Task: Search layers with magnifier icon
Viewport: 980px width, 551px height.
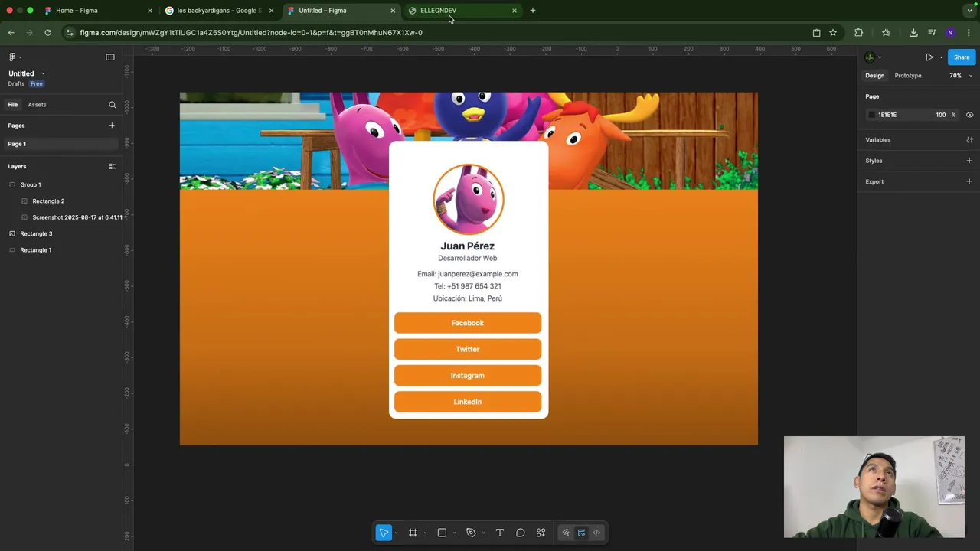Action: pyautogui.click(x=113, y=105)
